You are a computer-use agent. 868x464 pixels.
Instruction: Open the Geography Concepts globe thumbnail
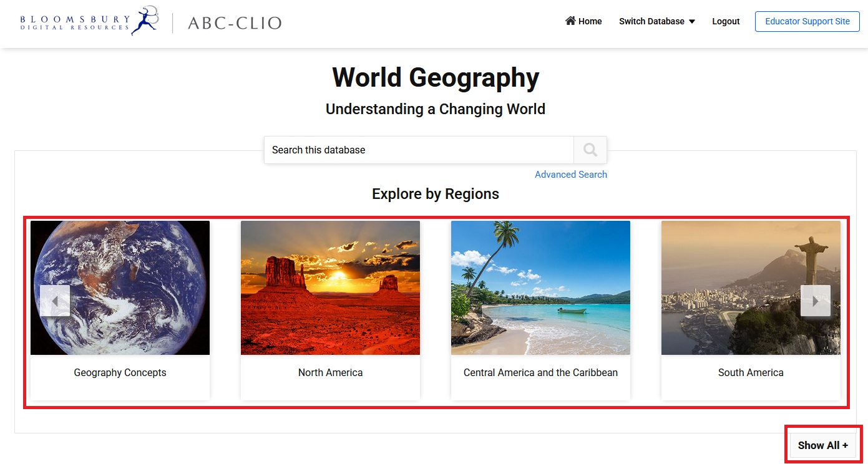(x=120, y=288)
